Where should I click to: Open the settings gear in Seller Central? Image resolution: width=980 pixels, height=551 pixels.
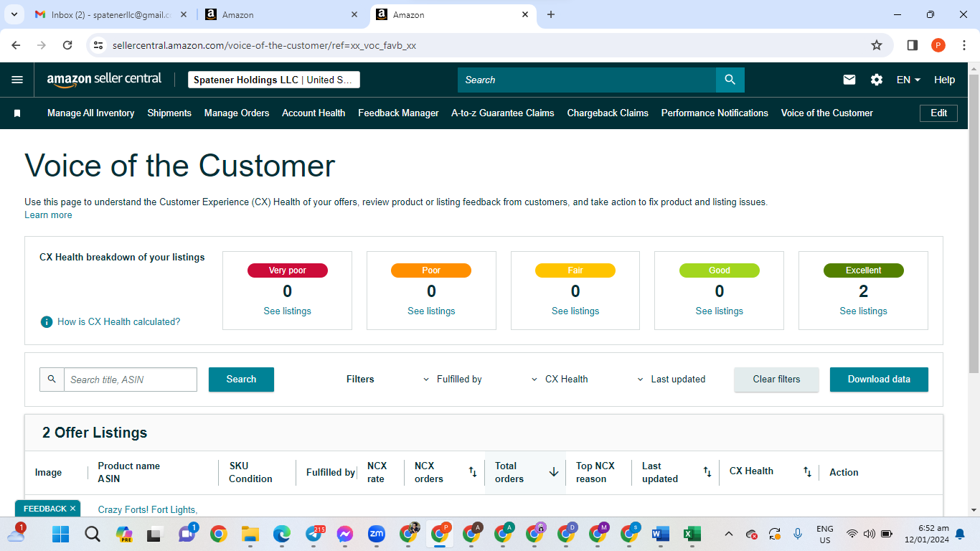click(877, 80)
